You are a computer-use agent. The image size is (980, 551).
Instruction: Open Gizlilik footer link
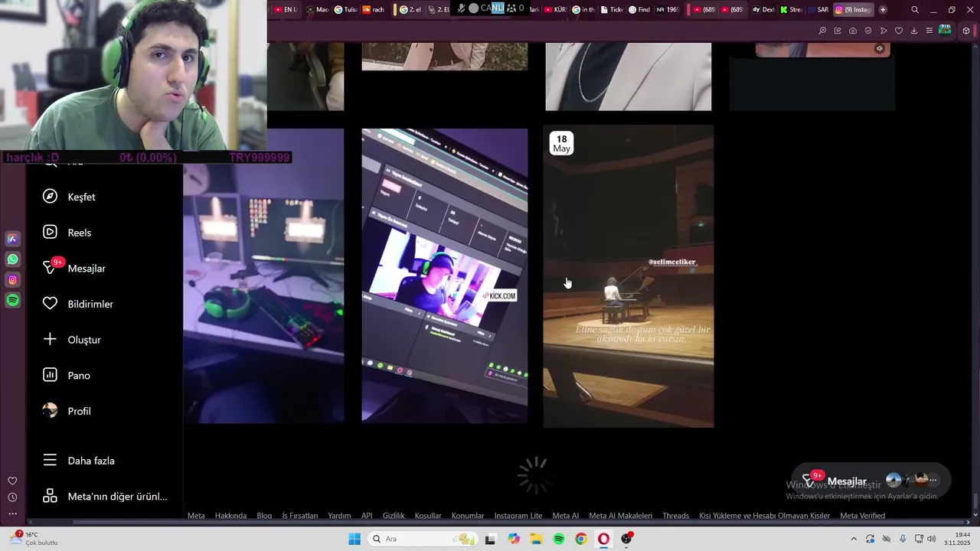(394, 516)
